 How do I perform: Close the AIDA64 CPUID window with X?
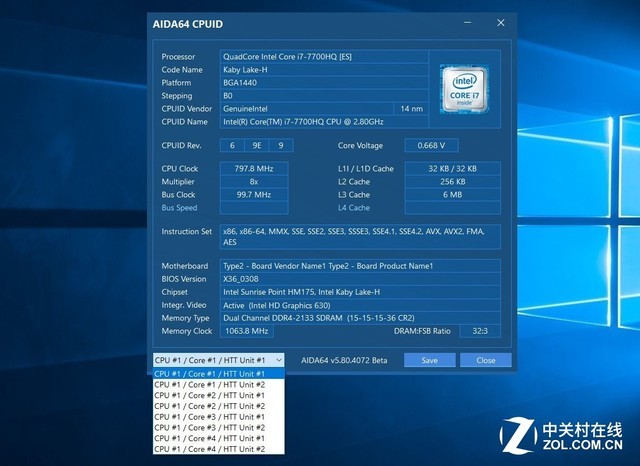pos(501,23)
